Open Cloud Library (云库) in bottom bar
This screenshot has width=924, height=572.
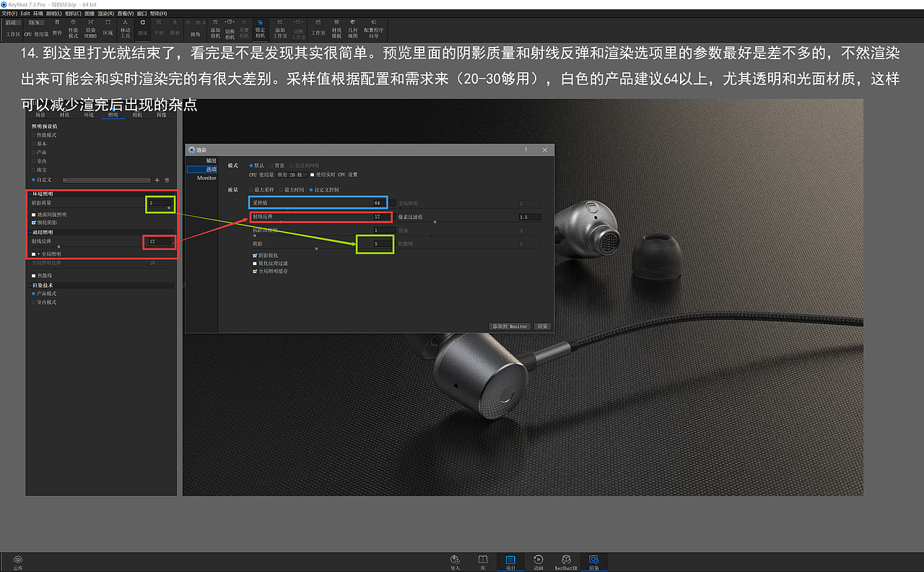[18, 563]
